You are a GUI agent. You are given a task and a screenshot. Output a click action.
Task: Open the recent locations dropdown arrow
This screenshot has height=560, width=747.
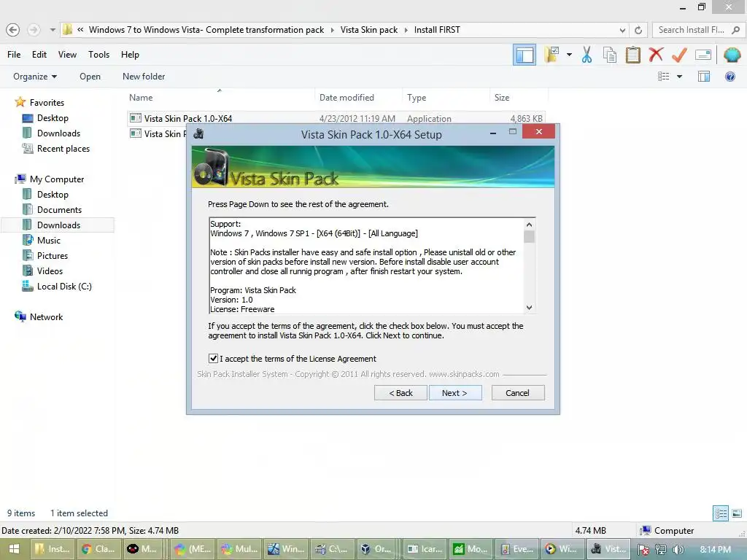click(53, 30)
